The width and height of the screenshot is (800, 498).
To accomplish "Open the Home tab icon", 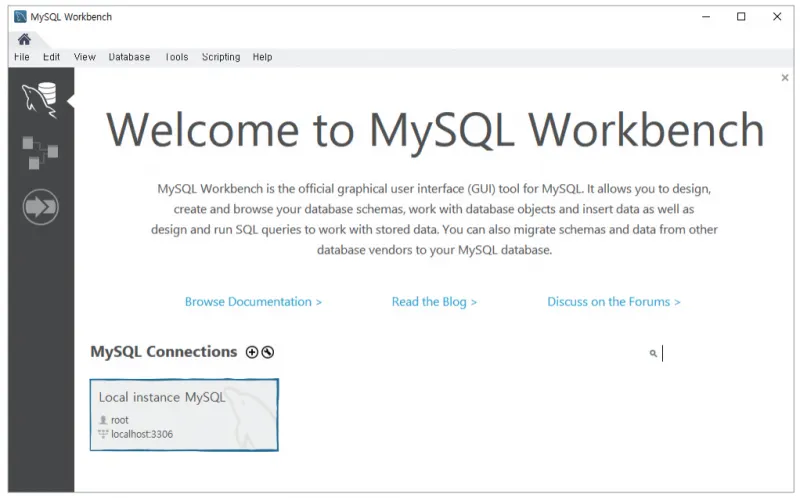I will click(x=24, y=39).
